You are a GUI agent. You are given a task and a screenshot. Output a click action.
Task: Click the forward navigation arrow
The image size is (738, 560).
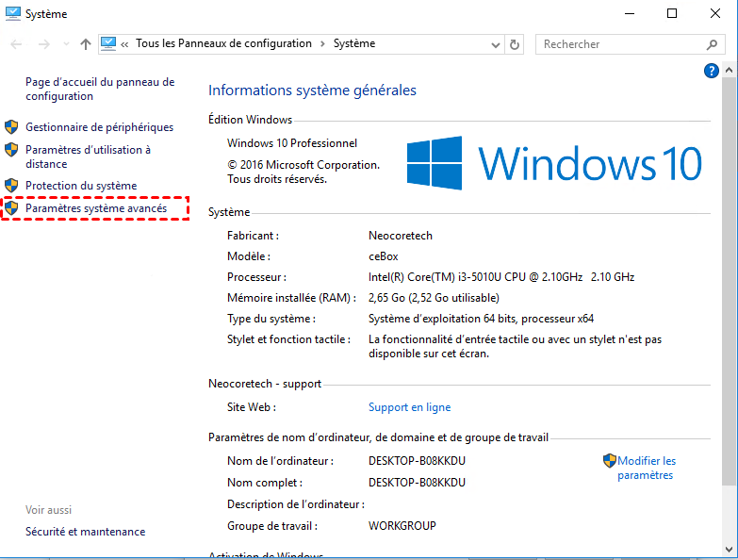point(43,44)
